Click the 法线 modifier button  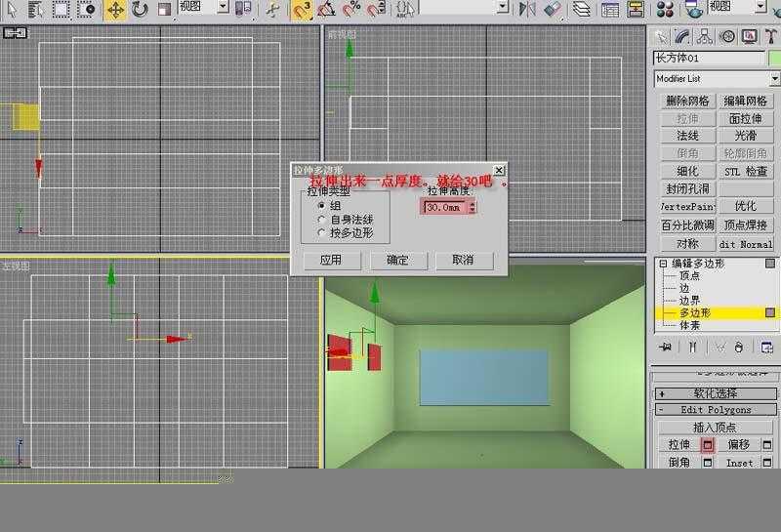tap(688, 136)
